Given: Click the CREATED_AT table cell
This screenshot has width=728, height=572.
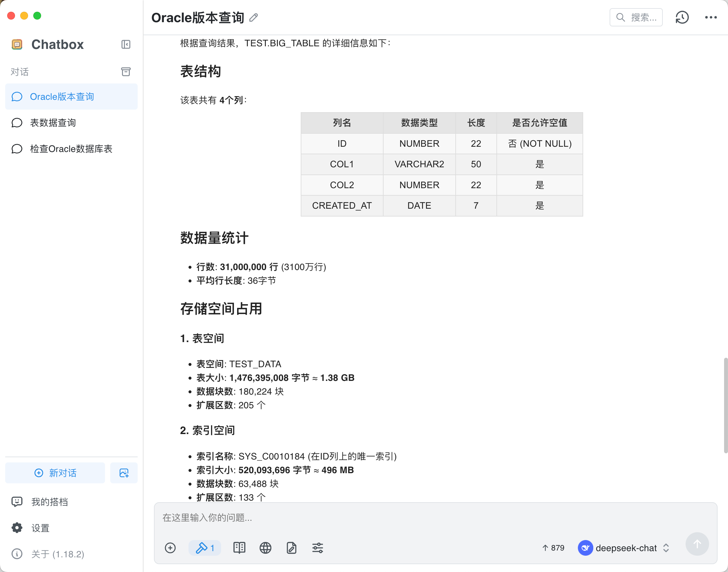Looking at the screenshot, I should [342, 206].
